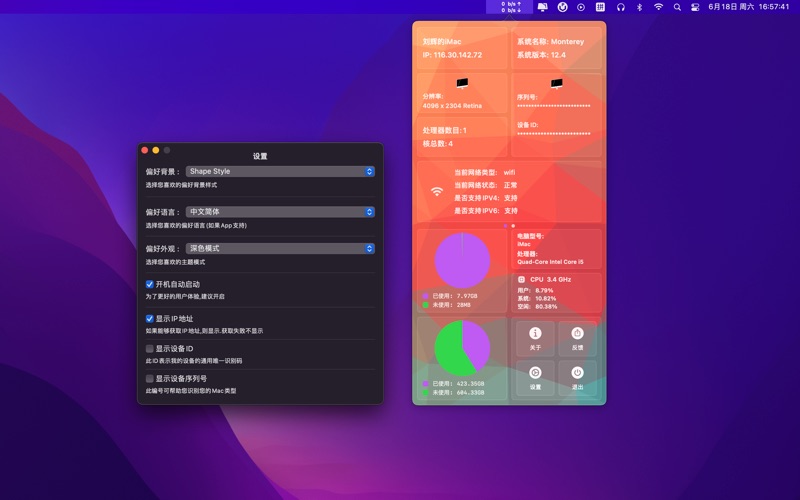Click the 当前网络类型: wifi row
The height and width of the screenshot is (500, 800).
[485, 172]
